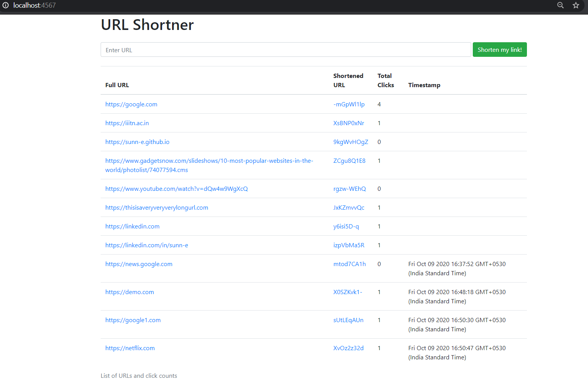
Task: Select the netflix.com timestamp 16:50:47
Action: point(457,352)
